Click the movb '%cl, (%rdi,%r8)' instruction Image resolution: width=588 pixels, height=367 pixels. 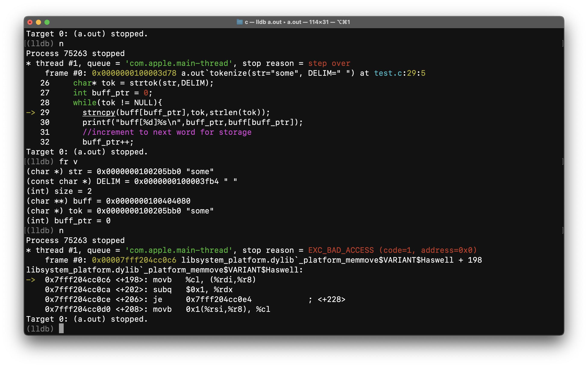[204, 280]
